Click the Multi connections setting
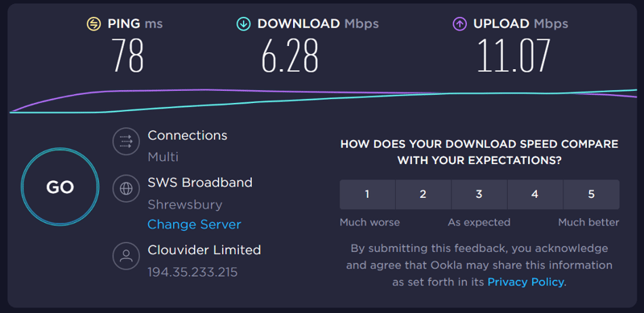Screen dimensions: 644x313 coord(163,157)
